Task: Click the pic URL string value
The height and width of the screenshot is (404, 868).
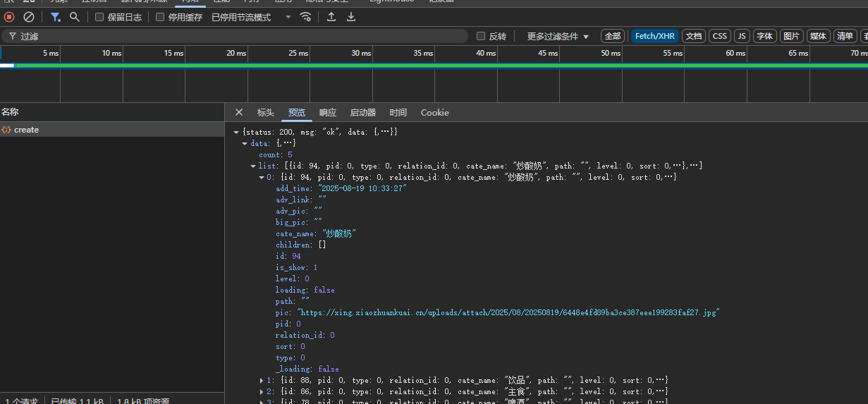Action: pyautogui.click(x=508, y=312)
